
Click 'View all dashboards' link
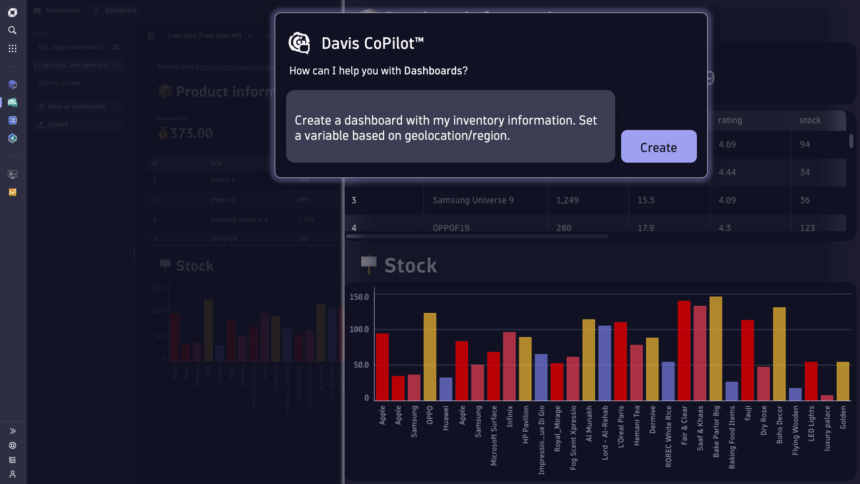click(73, 106)
